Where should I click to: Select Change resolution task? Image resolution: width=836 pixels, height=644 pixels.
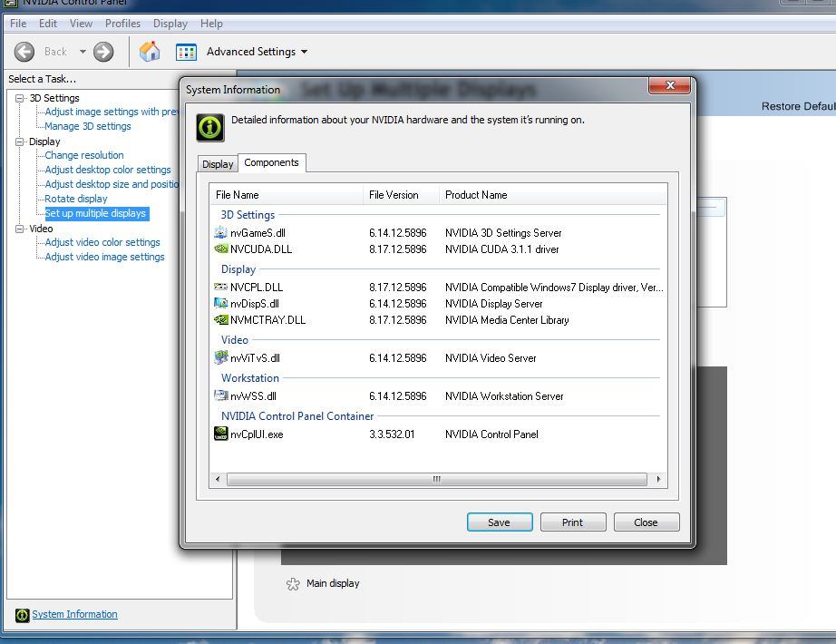84,155
